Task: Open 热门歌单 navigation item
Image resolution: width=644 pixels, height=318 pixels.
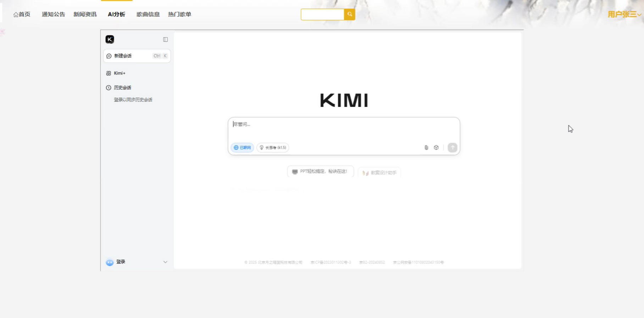Action: tap(180, 15)
